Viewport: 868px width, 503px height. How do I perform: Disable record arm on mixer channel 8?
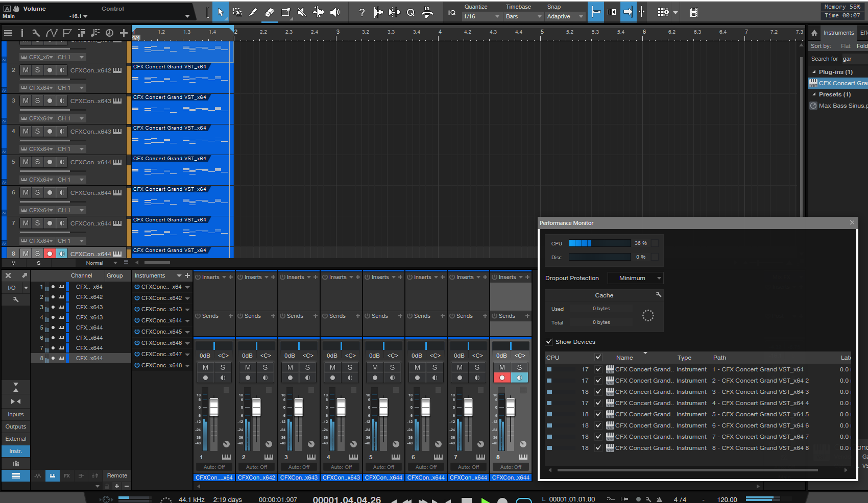point(502,378)
